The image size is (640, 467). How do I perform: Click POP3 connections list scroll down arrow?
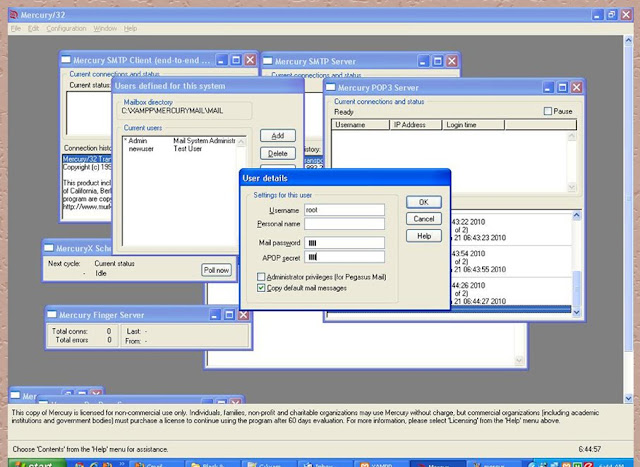tap(572, 187)
